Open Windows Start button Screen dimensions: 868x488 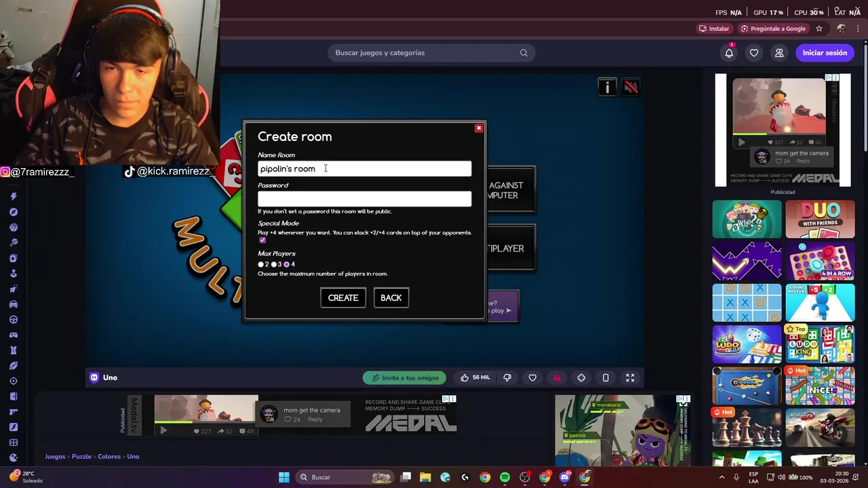[x=284, y=477]
